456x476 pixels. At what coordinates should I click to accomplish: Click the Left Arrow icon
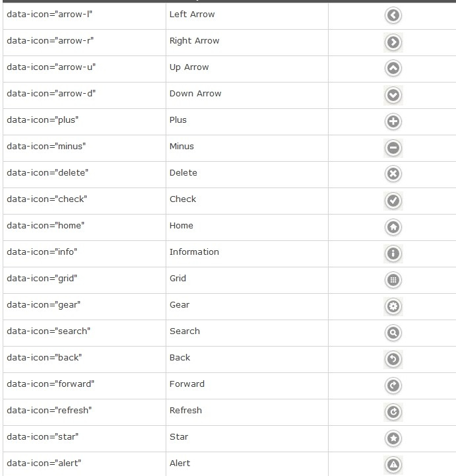[393, 15]
